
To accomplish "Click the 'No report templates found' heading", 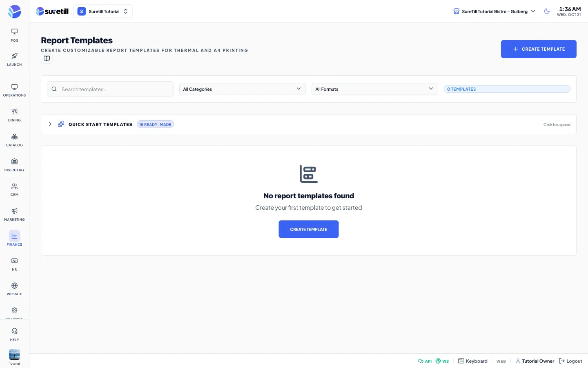I will click(x=309, y=196).
